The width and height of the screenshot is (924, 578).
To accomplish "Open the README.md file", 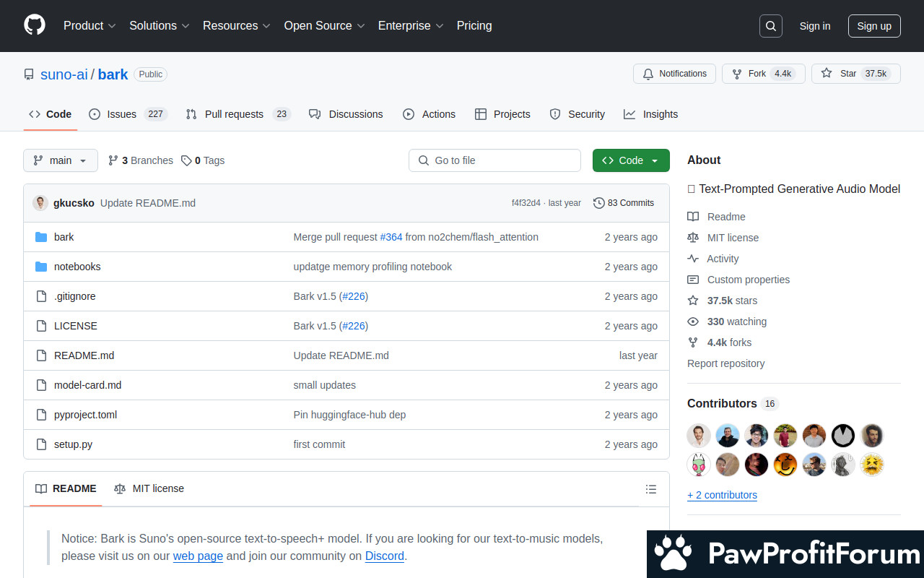I will pyautogui.click(x=84, y=355).
